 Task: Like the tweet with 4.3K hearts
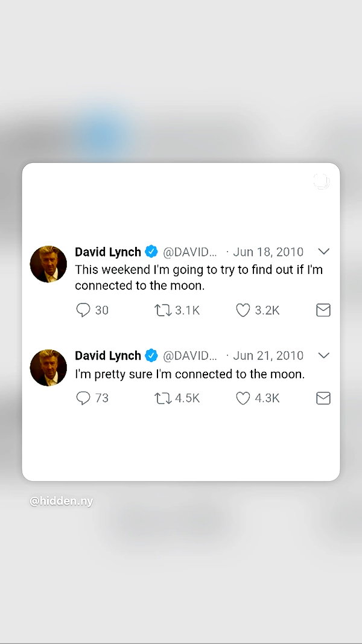tap(243, 398)
